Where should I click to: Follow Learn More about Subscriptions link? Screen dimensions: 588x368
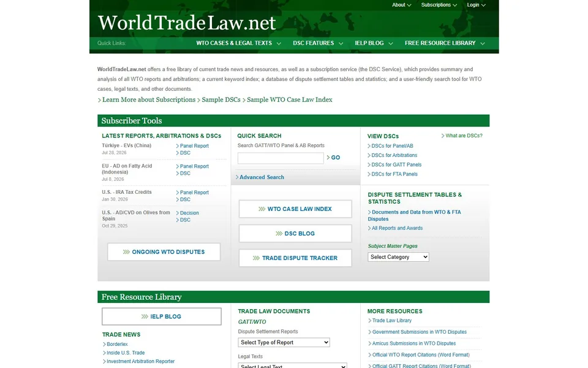(146, 100)
